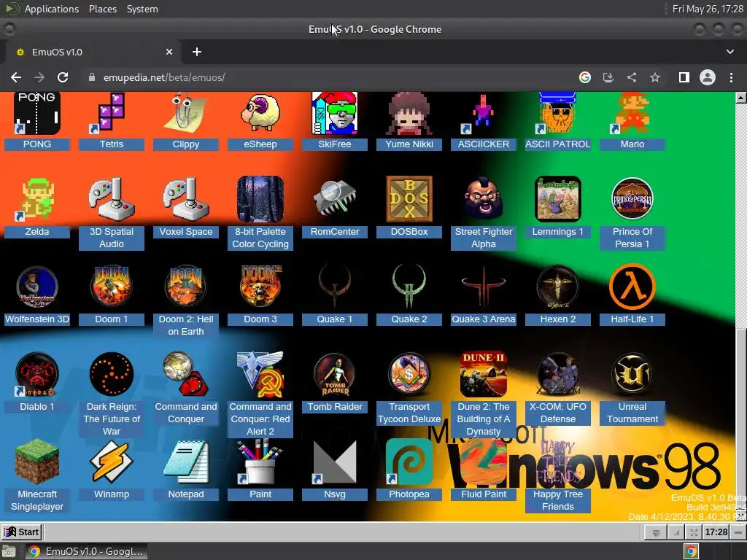This screenshot has width=747, height=560.
Task: Open the Zelda icon
Action: pyautogui.click(x=37, y=199)
